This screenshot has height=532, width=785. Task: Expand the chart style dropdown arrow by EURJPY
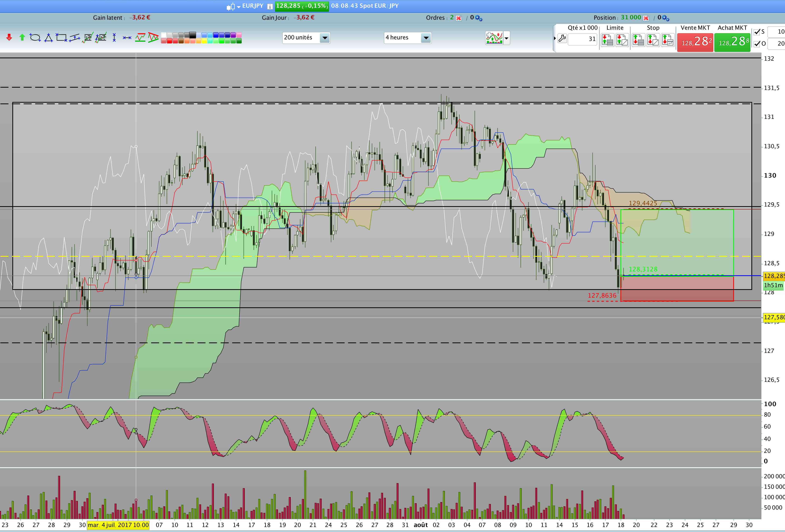pos(239,7)
